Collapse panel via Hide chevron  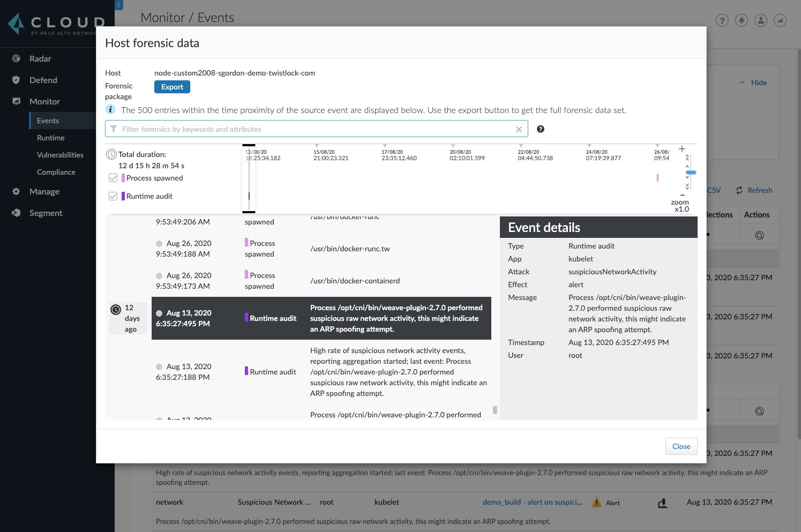pyautogui.click(x=742, y=83)
